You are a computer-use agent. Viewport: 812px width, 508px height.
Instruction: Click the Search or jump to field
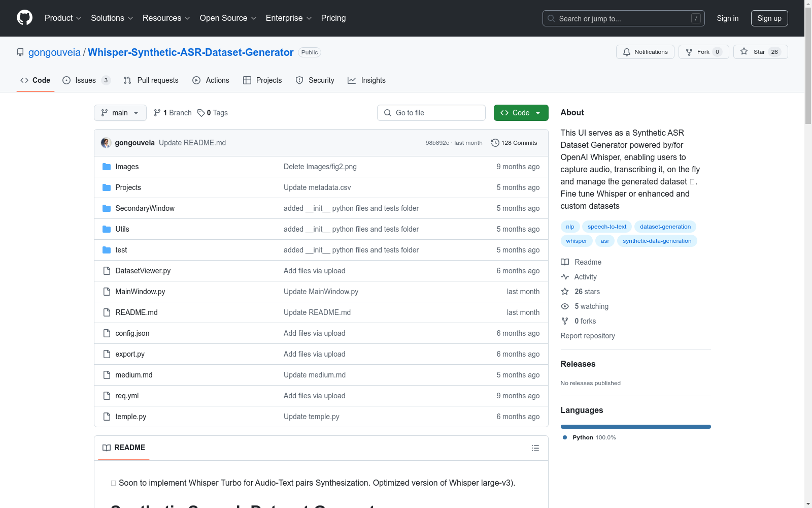pos(624,18)
